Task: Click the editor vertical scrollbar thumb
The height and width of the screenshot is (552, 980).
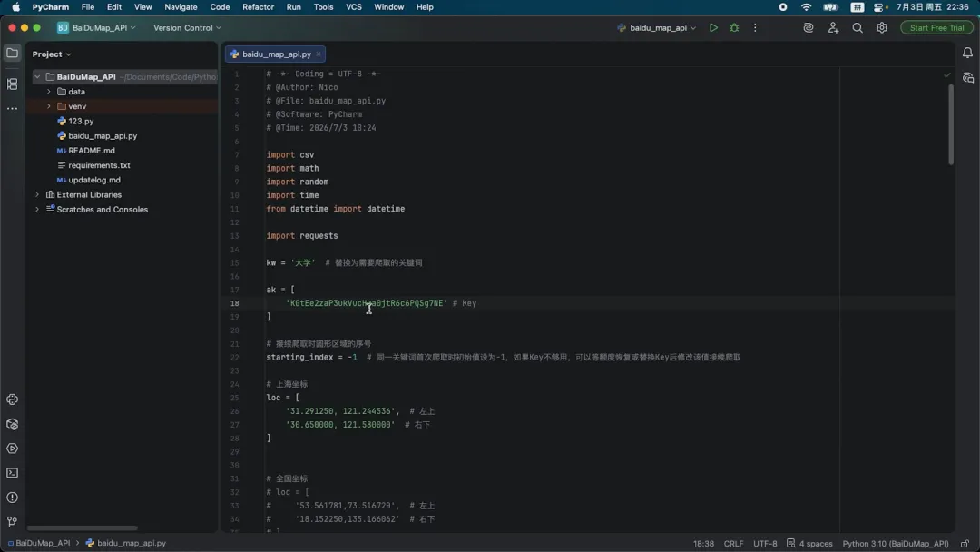Action: pos(951,123)
